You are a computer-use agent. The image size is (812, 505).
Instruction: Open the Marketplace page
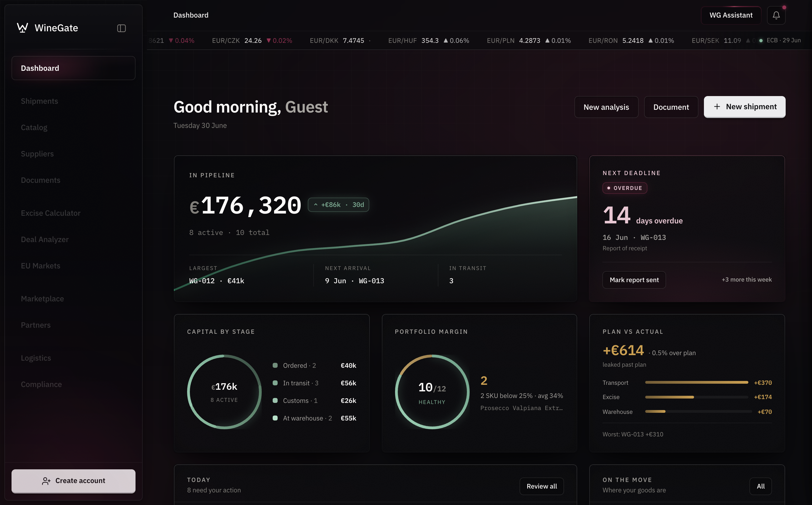(x=42, y=299)
